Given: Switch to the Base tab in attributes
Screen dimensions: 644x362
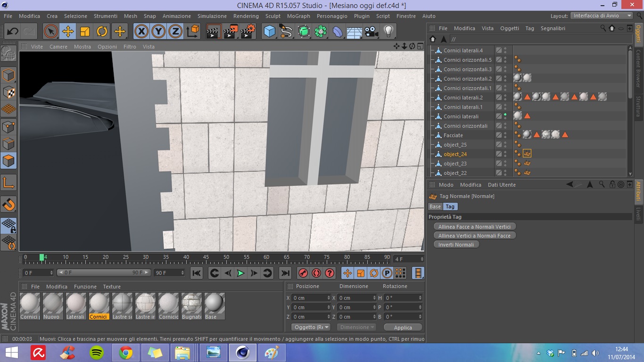Looking at the screenshot, I should point(435,206).
